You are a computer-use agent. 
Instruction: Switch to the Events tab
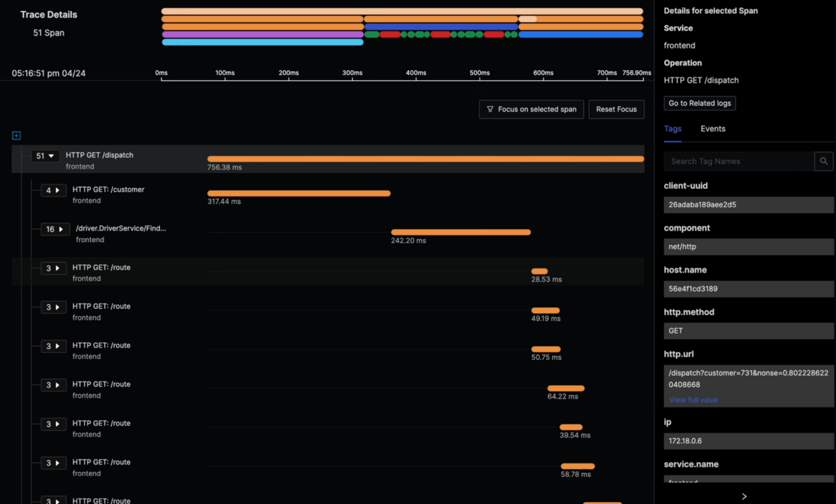[x=713, y=129]
